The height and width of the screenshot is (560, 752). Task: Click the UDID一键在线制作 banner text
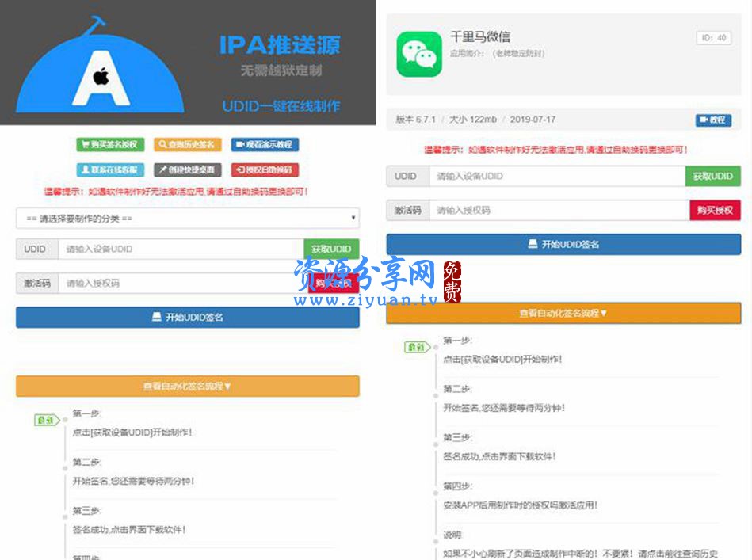point(281,106)
